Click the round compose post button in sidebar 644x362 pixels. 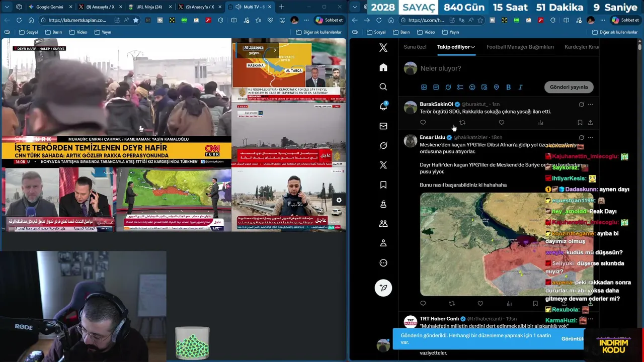tap(383, 288)
